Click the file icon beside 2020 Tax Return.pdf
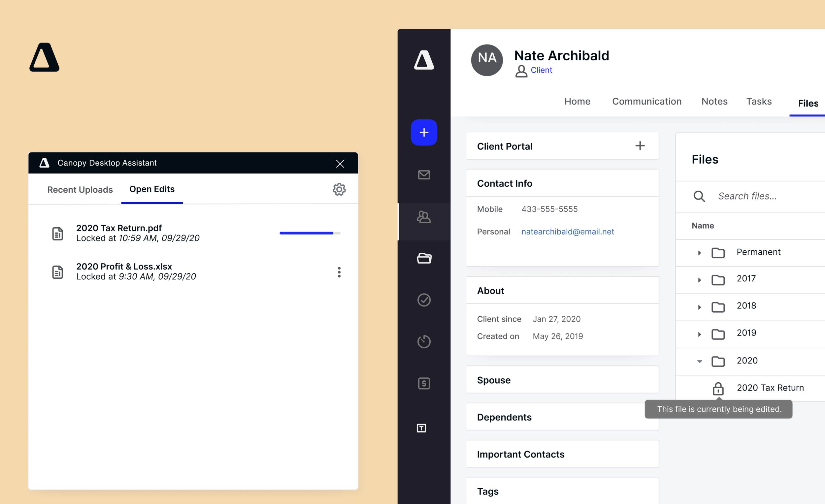Screen dimensions: 825x504 pos(58,234)
